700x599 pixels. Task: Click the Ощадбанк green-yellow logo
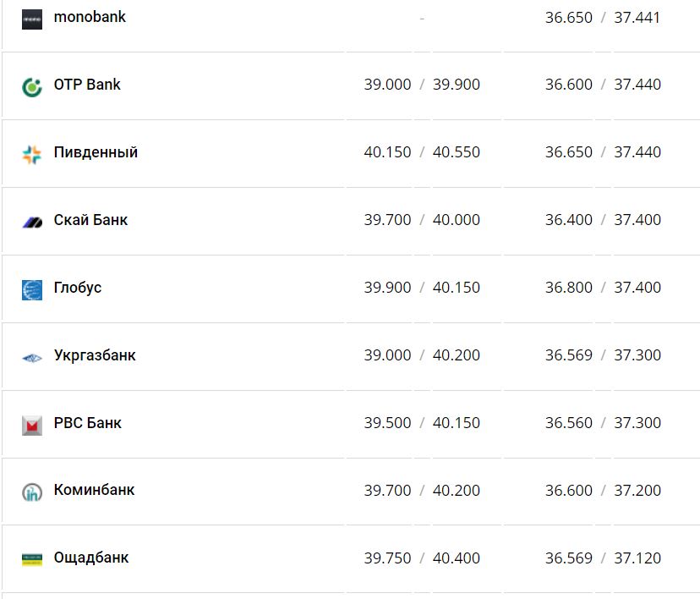[x=32, y=559]
